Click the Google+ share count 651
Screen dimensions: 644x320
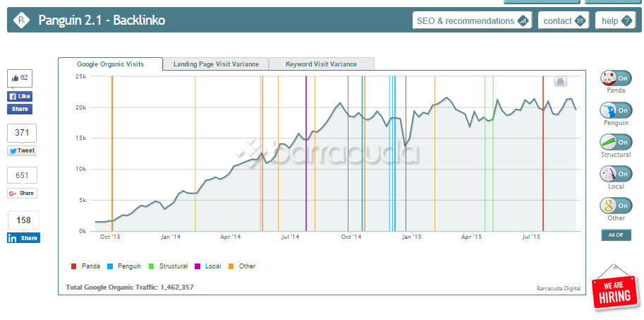click(x=22, y=175)
